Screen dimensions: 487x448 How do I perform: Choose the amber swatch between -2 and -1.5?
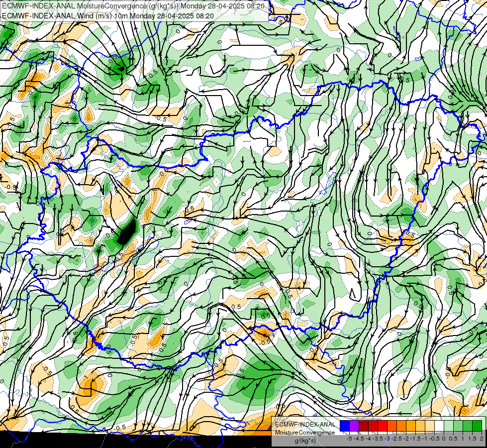411,426
